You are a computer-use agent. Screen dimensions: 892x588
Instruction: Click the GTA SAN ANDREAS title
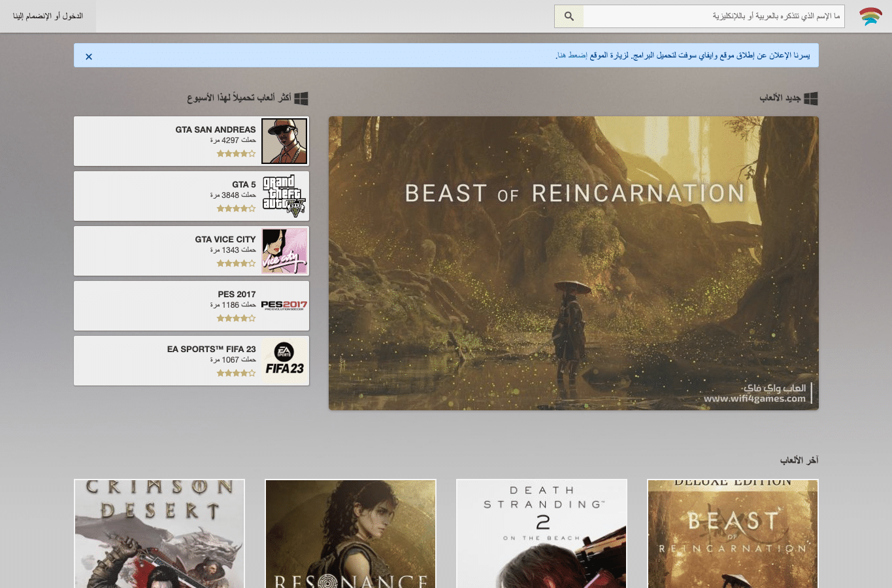(x=216, y=129)
